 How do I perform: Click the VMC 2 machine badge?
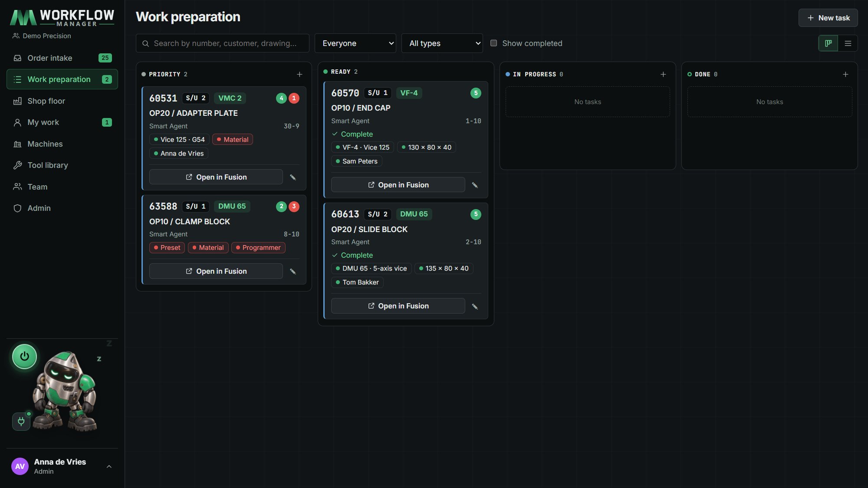pos(230,98)
